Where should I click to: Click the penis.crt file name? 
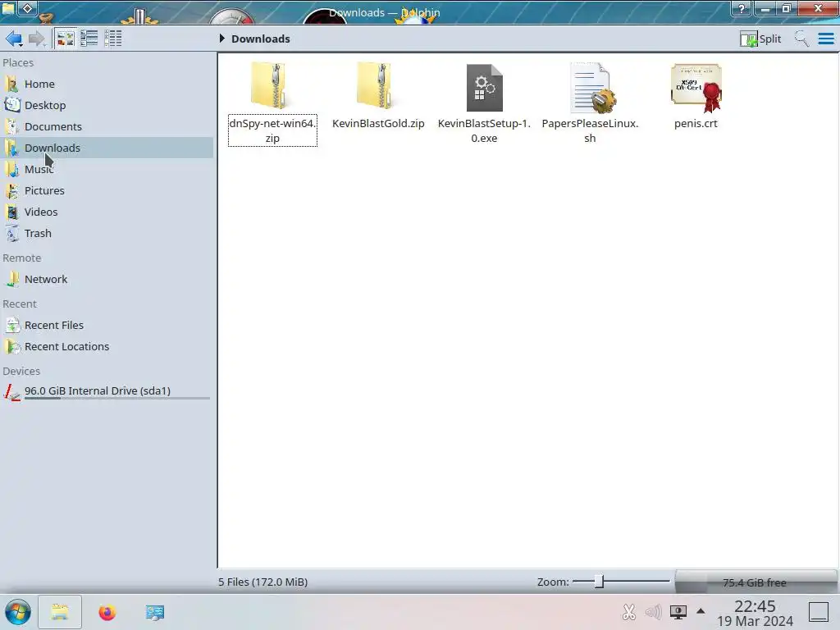696,123
